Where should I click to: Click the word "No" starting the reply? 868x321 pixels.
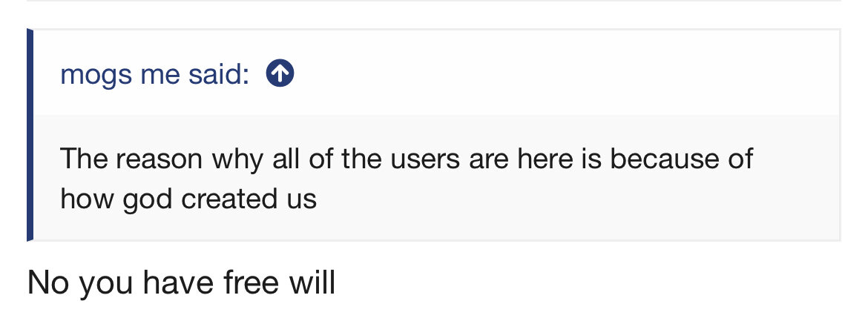click(x=47, y=282)
